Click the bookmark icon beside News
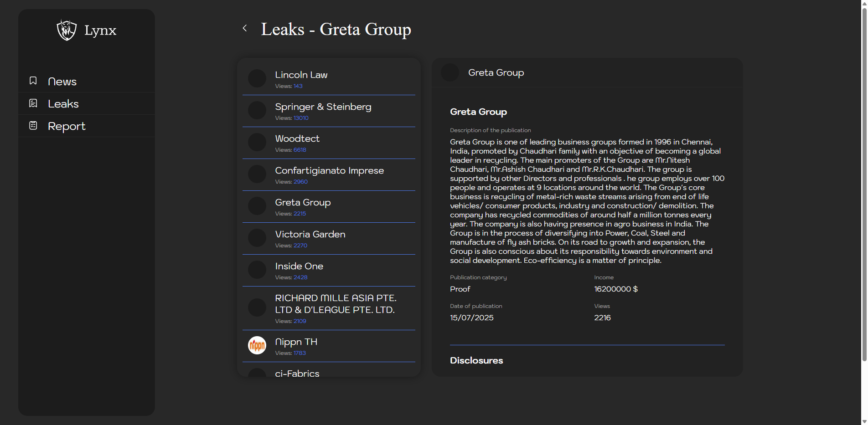The height and width of the screenshot is (425, 868). [33, 81]
